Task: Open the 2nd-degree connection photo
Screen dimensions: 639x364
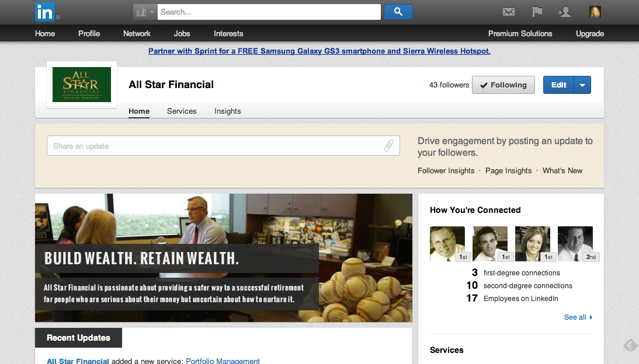Action: point(575,243)
